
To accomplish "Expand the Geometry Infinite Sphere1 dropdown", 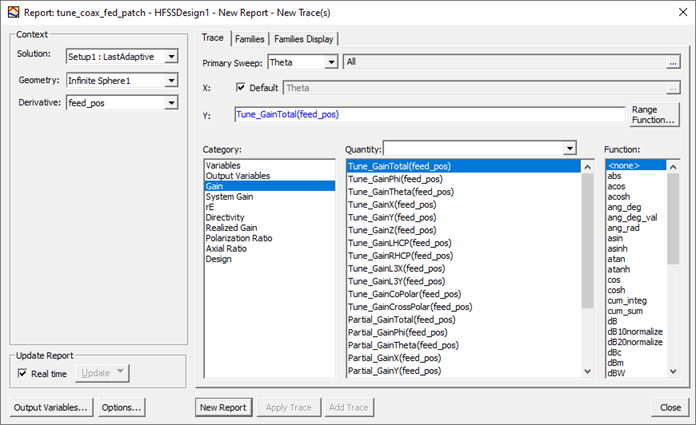I will (x=171, y=80).
